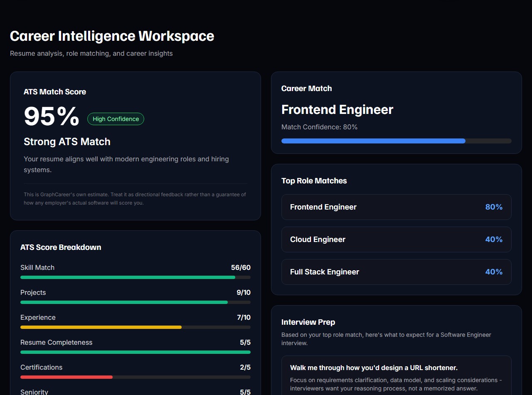Open the URL shortener interview question card
Viewport: 532px width, 395px height.
(x=396, y=375)
